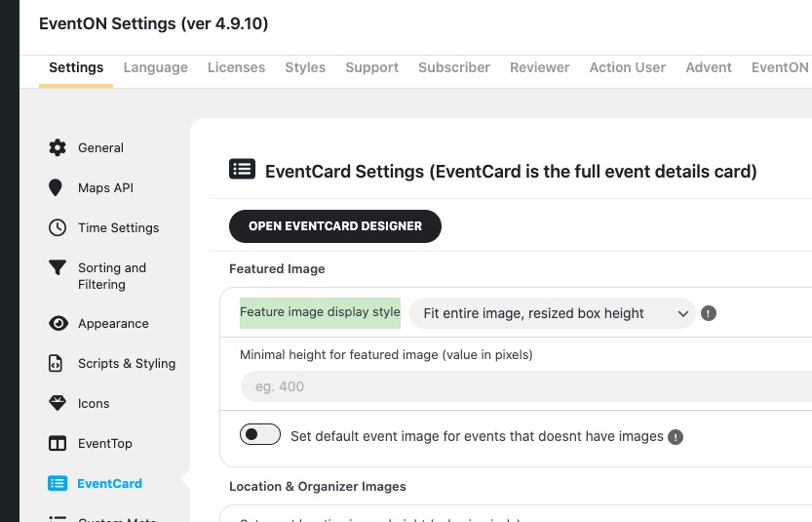812x522 pixels.
Task: Click the Maps API pin icon
Action: point(58,187)
